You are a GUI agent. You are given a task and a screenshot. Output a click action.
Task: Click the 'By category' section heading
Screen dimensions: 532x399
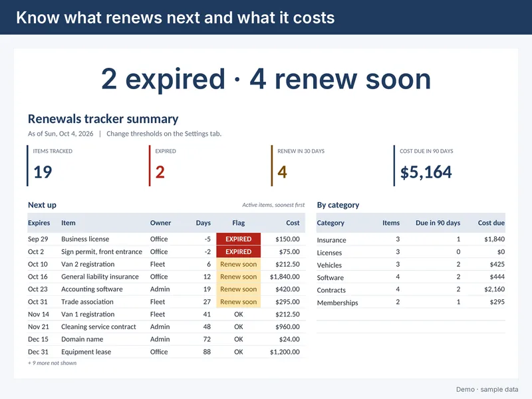pyautogui.click(x=338, y=205)
